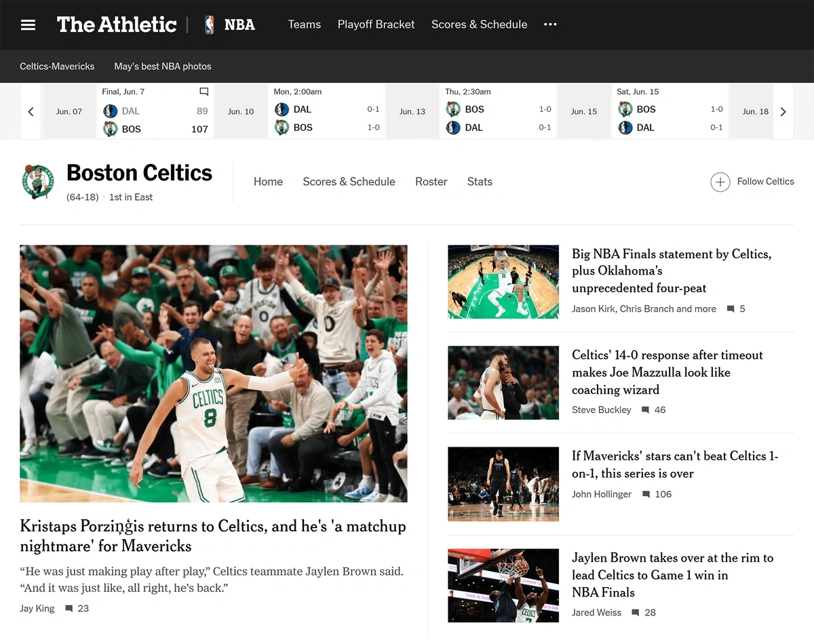Open thumbnail for Celtics' 14-0 response article
Screen dimensions: 814x644
point(503,383)
